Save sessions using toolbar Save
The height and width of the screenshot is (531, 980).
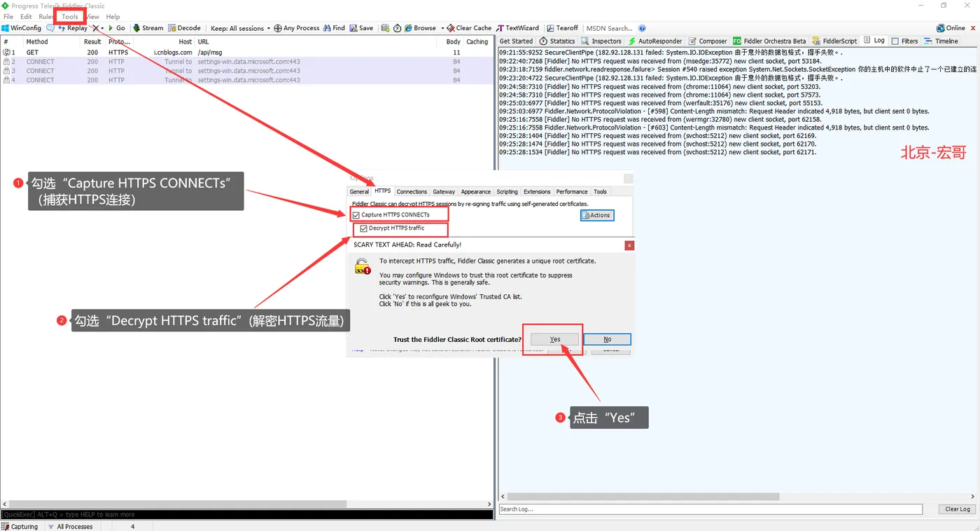(361, 28)
